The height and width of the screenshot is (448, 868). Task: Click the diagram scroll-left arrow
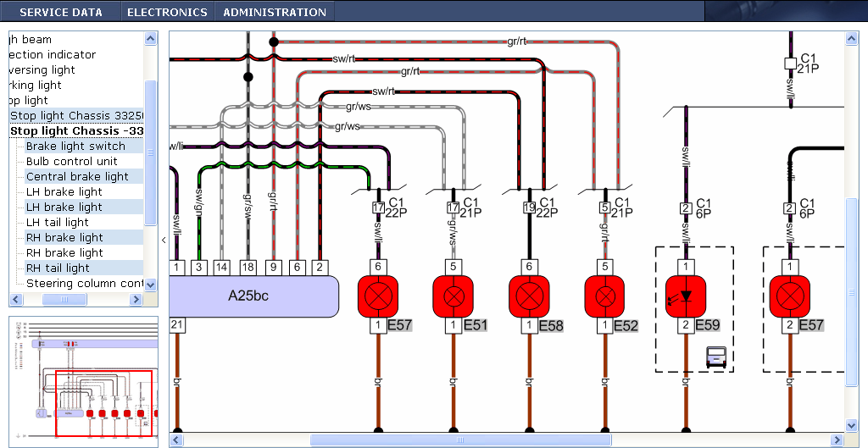(x=176, y=440)
